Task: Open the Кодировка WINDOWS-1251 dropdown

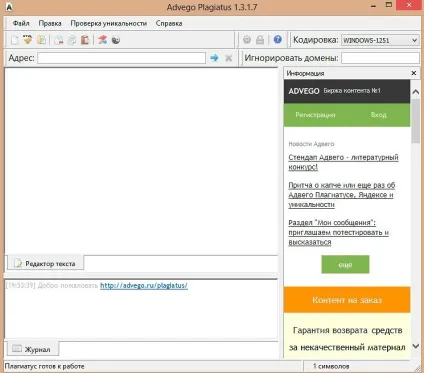Action: (x=380, y=40)
